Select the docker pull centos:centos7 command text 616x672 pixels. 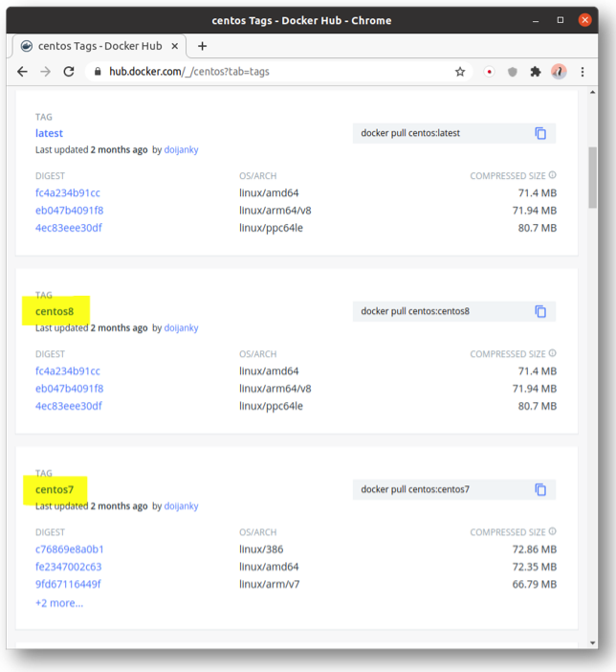415,489
